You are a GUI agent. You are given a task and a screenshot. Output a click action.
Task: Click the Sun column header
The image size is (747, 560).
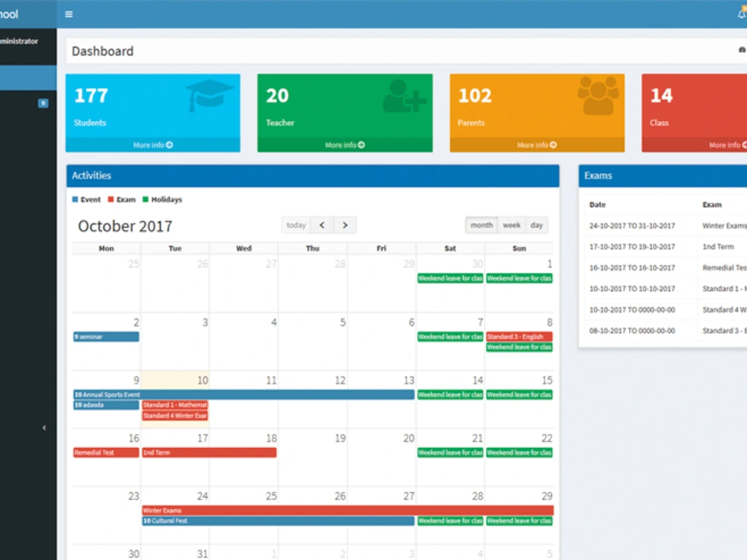tap(519, 248)
